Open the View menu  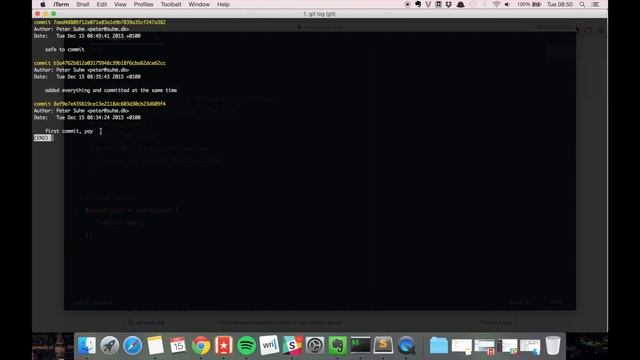click(120, 4)
